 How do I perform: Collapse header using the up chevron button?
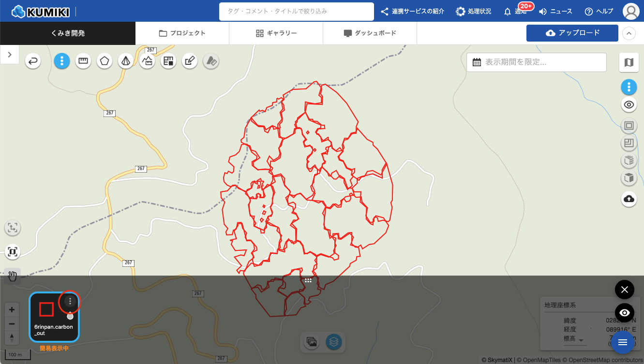(x=629, y=33)
